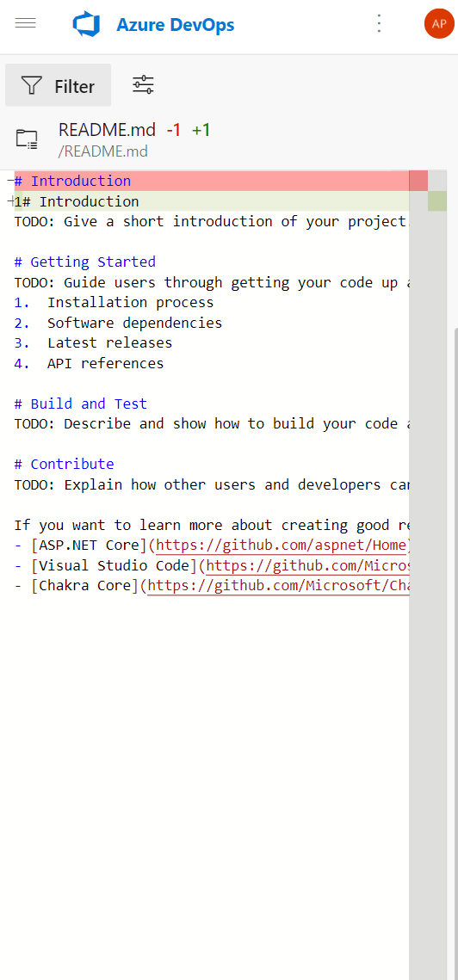The width and height of the screenshot is (458, 980).
Task: Open the hamburger navigation menu
Action: tap(26, 23)
